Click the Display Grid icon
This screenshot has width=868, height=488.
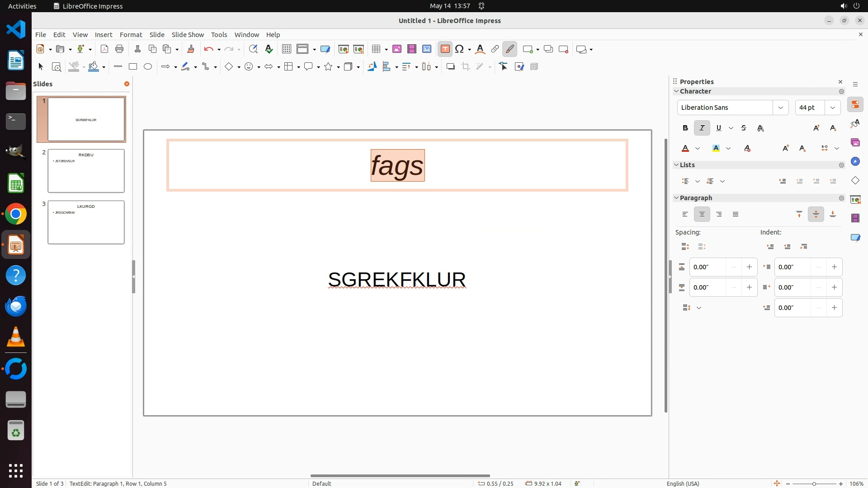[x=286, y=49]
